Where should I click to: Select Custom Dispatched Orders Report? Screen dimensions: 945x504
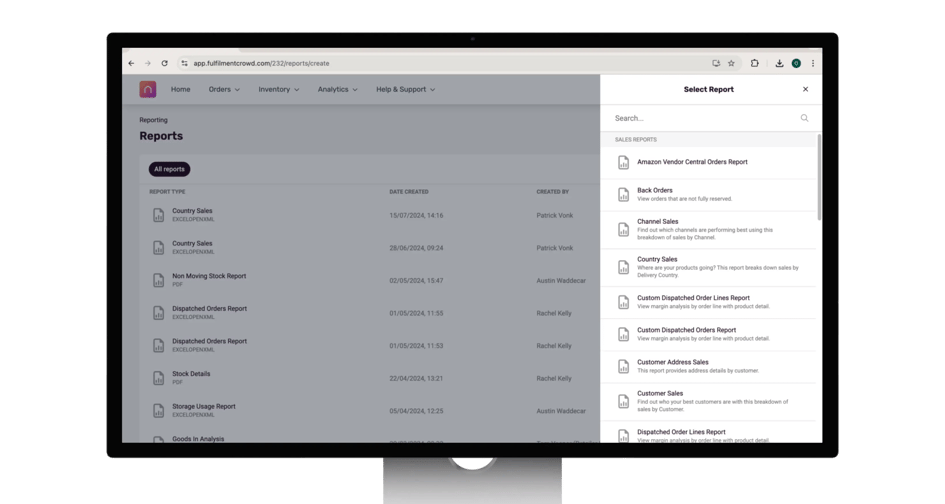[708, 335]
